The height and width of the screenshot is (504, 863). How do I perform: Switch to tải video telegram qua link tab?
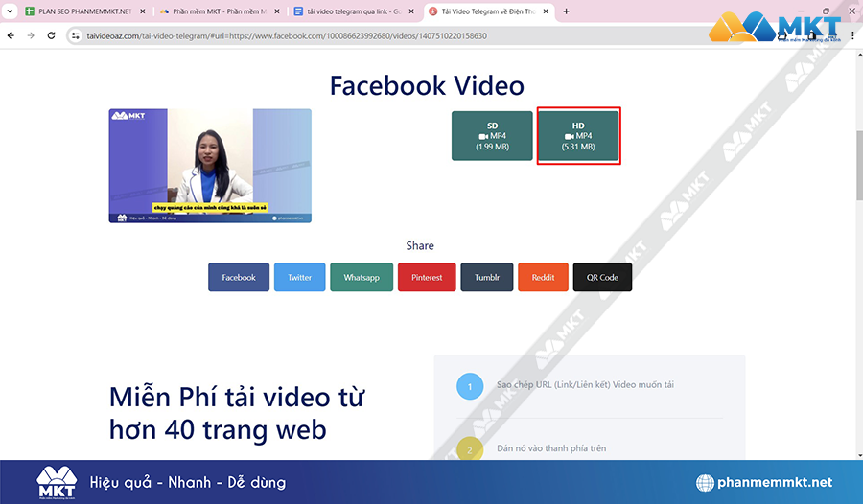click(x=353, y=11)
